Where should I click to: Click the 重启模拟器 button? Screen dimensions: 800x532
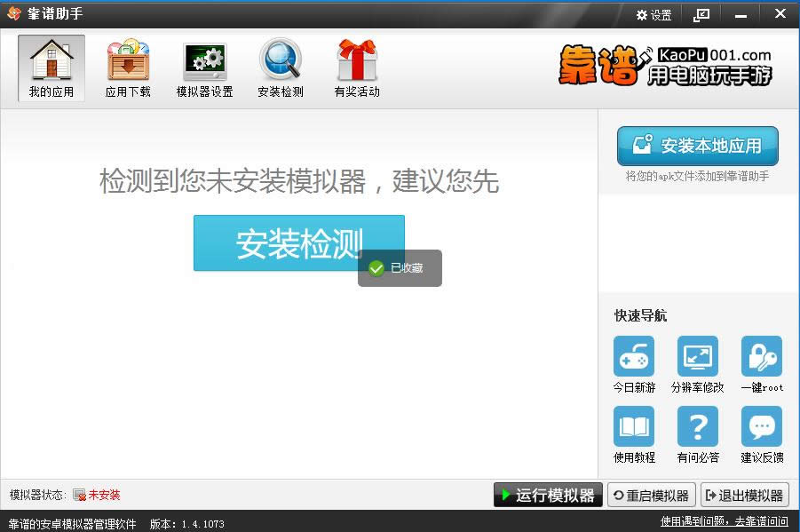coord(652,495)
